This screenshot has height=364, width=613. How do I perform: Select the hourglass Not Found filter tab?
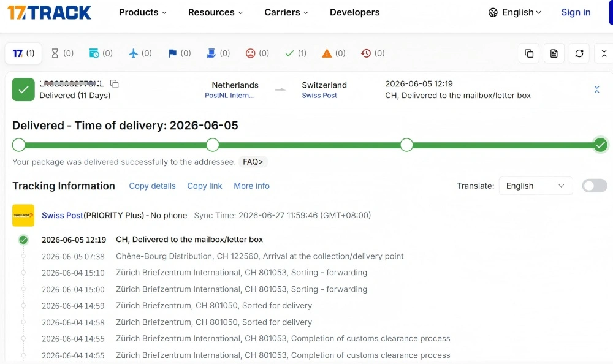pos(63,53)
